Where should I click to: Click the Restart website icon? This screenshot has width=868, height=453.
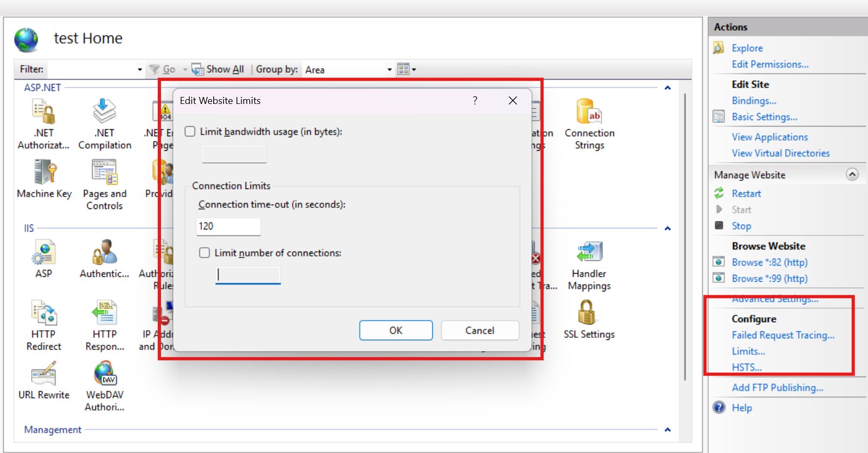coord(719,193)
